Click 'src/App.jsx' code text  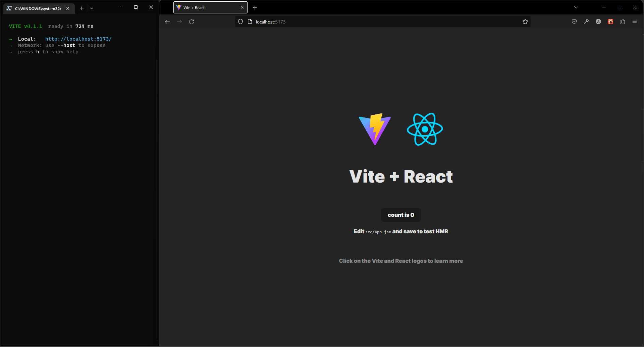pos(378,232)
